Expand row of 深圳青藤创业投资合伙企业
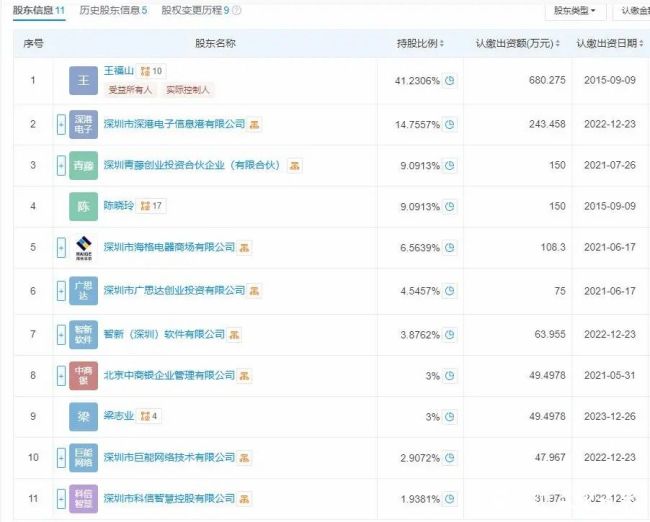This screenshot has height=522, width=650. click(61, 165)
